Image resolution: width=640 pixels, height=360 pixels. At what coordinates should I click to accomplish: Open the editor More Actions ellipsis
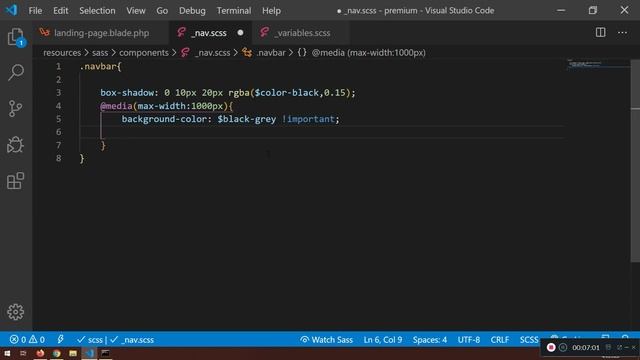point(622,33)
